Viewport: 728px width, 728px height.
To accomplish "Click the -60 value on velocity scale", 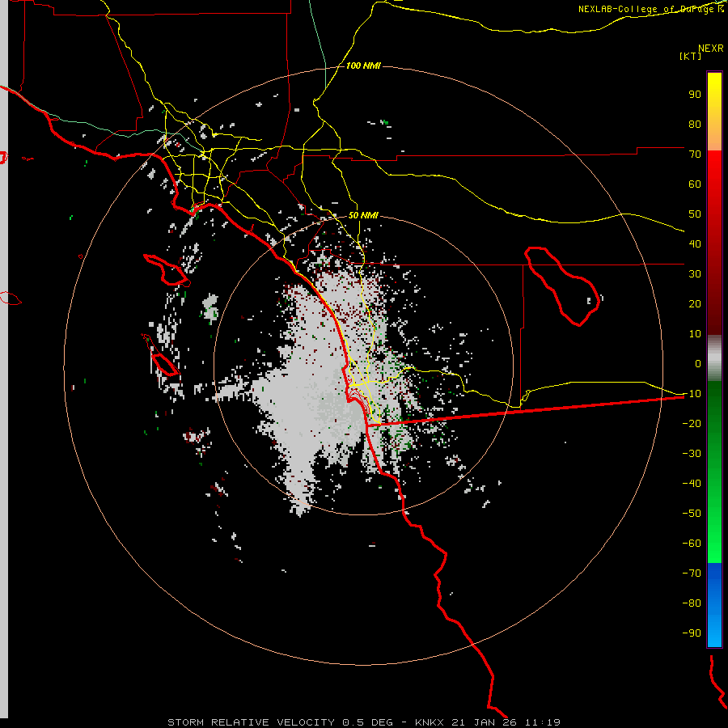I will click(x=692, y=544).
